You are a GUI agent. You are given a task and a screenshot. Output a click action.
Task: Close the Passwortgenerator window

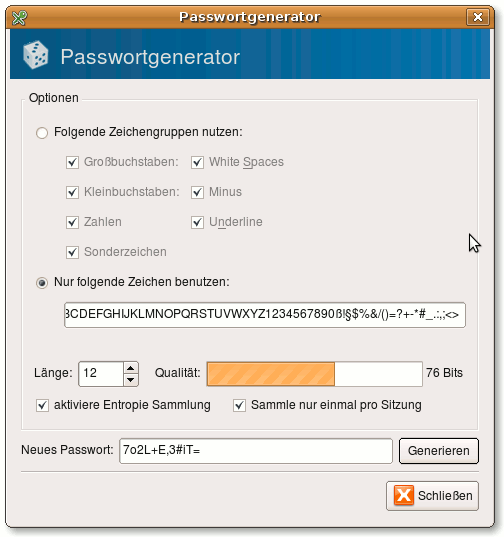[x=477, y=17]
